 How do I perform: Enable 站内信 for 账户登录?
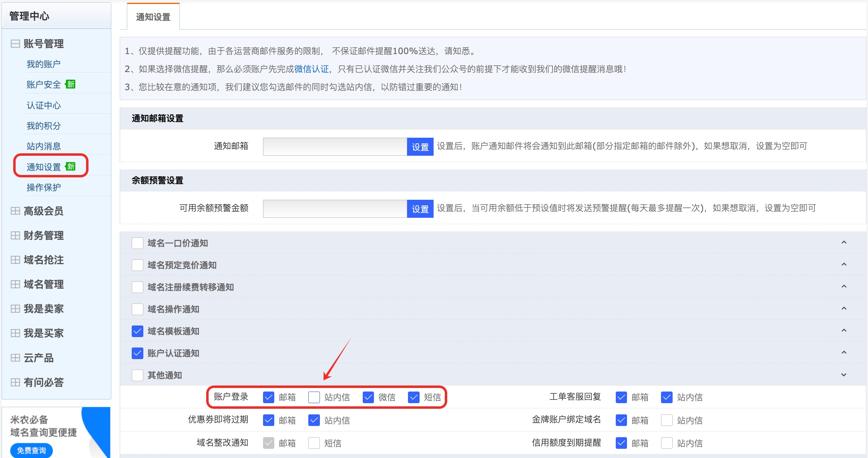pyautogui.click(x=314, y=397)
